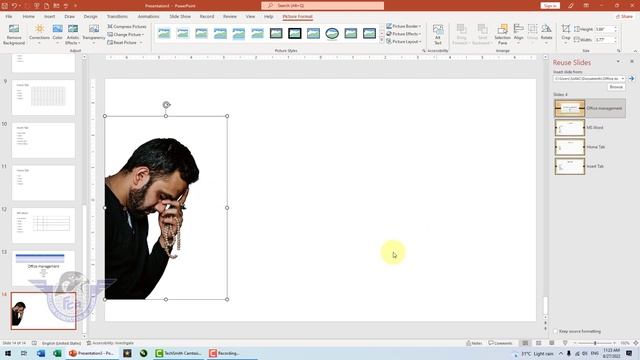Open the Windows Start menu

coord(7,353)
